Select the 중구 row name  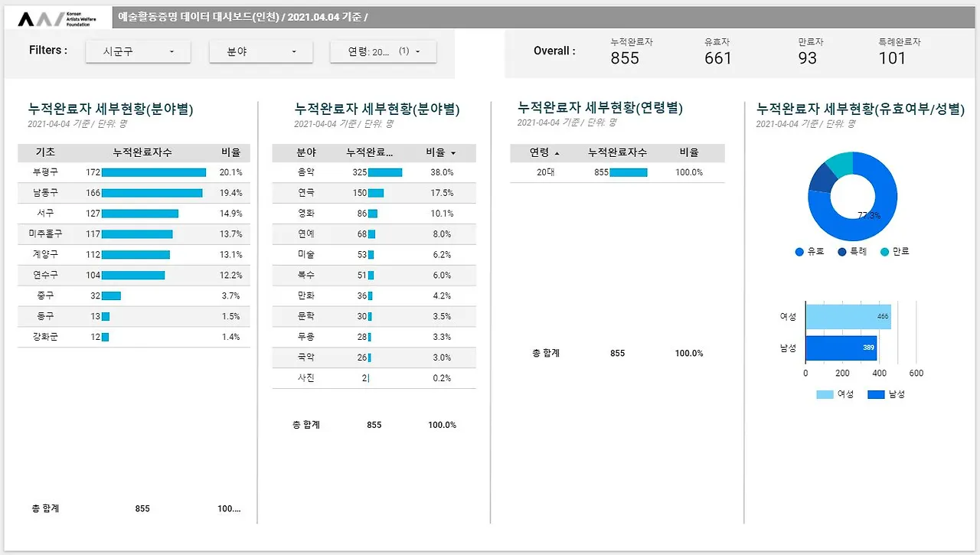click(45, 295)
